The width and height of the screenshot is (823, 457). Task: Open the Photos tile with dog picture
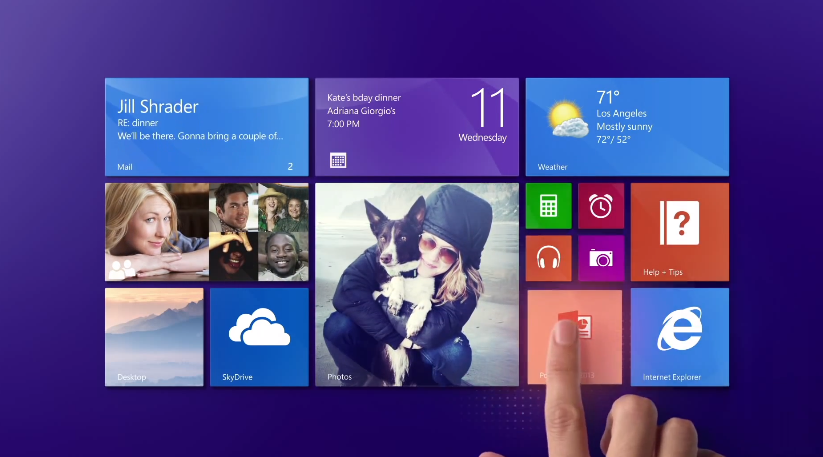pyautogui.click(x=416, y=284)
